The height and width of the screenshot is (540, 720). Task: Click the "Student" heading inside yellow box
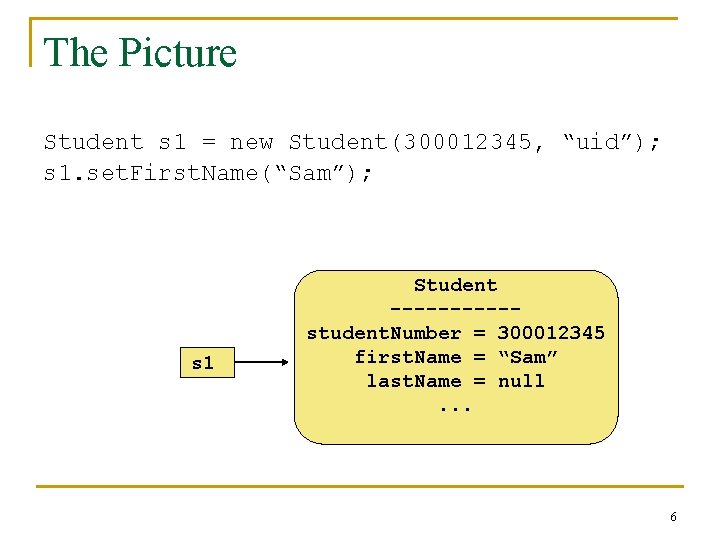[x=455, y=285]
